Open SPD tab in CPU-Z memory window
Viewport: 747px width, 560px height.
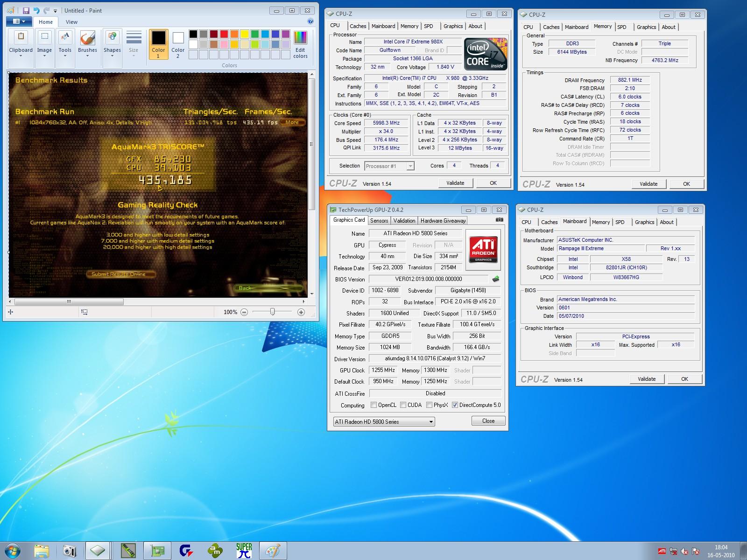[622, 27]
